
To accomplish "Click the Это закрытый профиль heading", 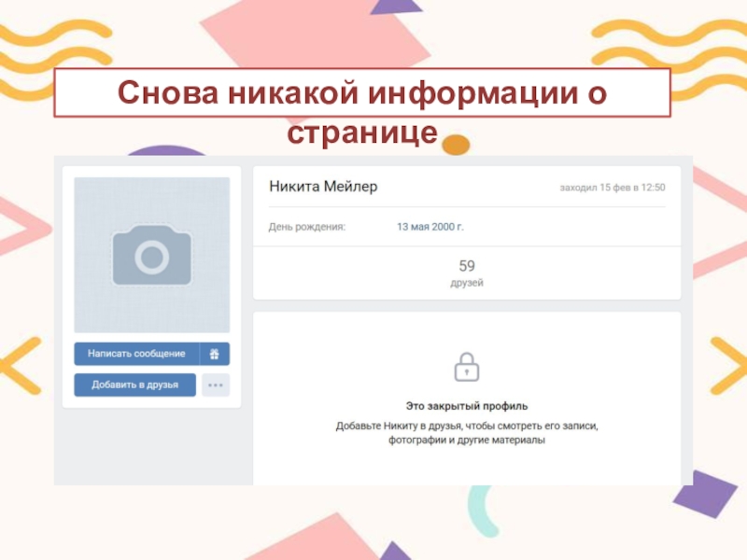I will [466, 406].
